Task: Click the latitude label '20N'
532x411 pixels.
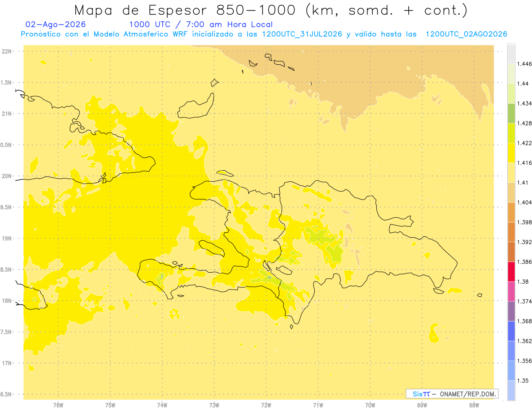Action: click(7, 176)
